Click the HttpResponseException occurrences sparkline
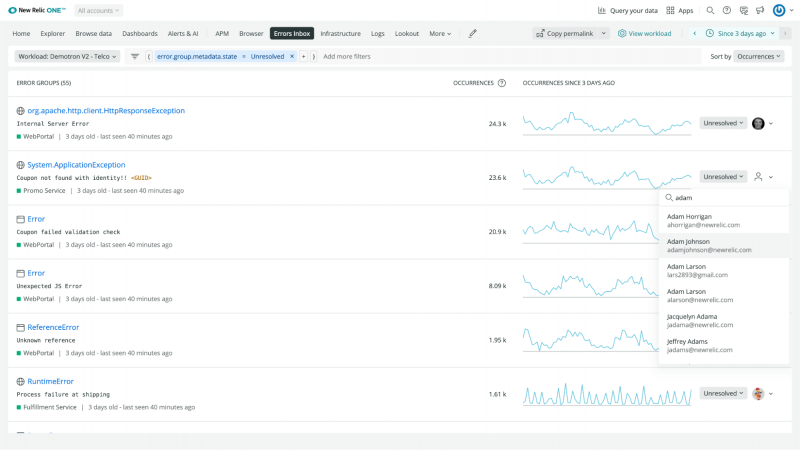 coord(607,123)
